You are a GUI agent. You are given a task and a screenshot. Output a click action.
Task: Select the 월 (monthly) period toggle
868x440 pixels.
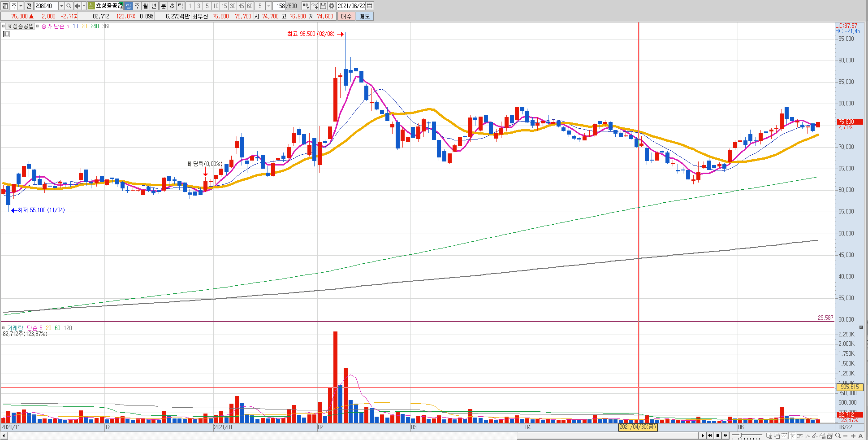tap(146, 6)
